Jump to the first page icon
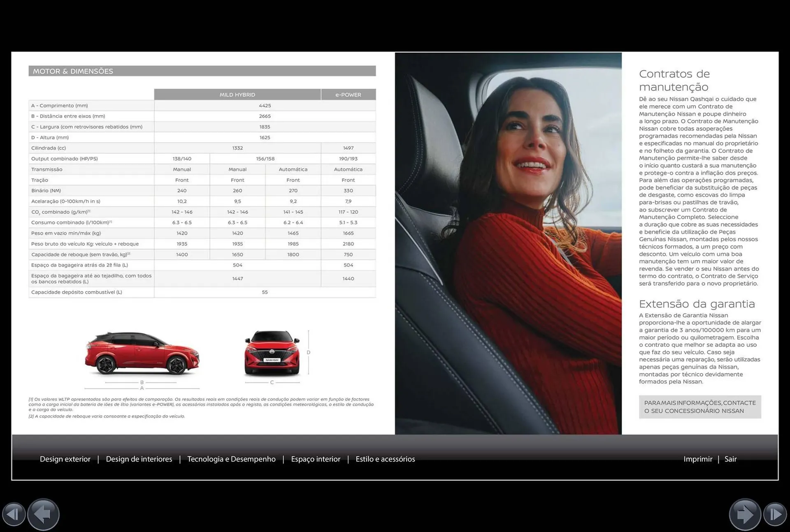This screenshot has width=790, height=532. click(x=14, y=514)
